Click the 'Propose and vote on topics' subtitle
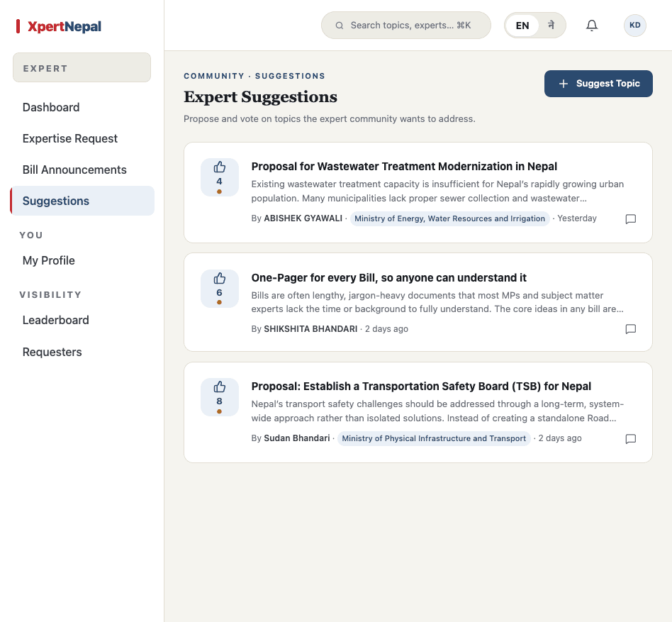The image size is (672, 622). tap(329, 118)
